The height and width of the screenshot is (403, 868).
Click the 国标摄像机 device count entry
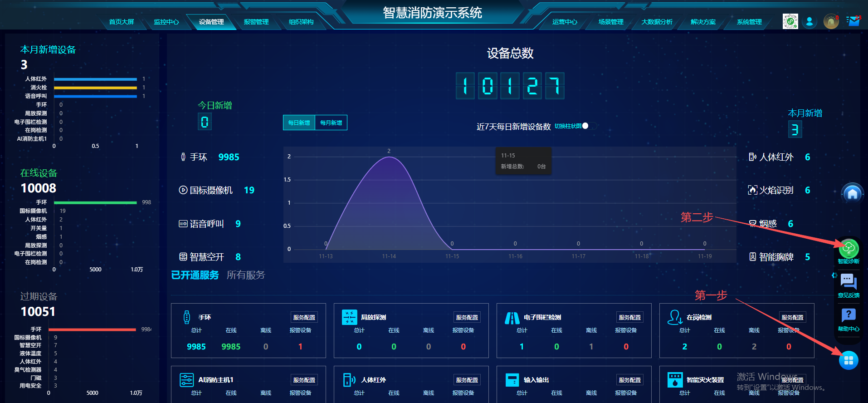pos(216,190)
